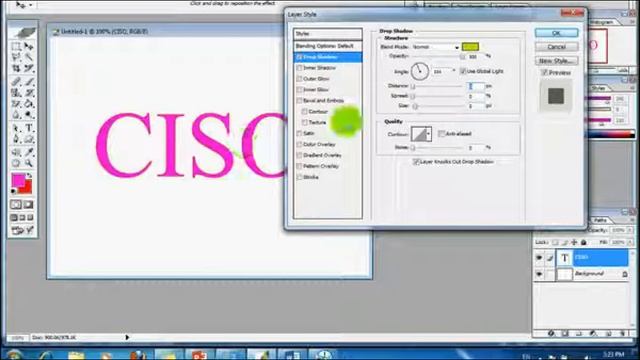Select the Color Overlay entry
This screenshot has width=640, height=360.
319,144
